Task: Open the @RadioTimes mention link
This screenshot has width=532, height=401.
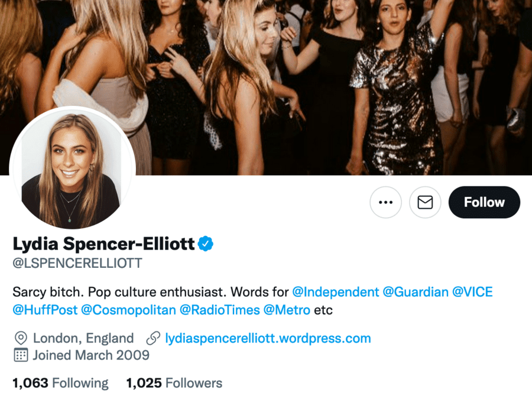Action: tap(219, 310)
